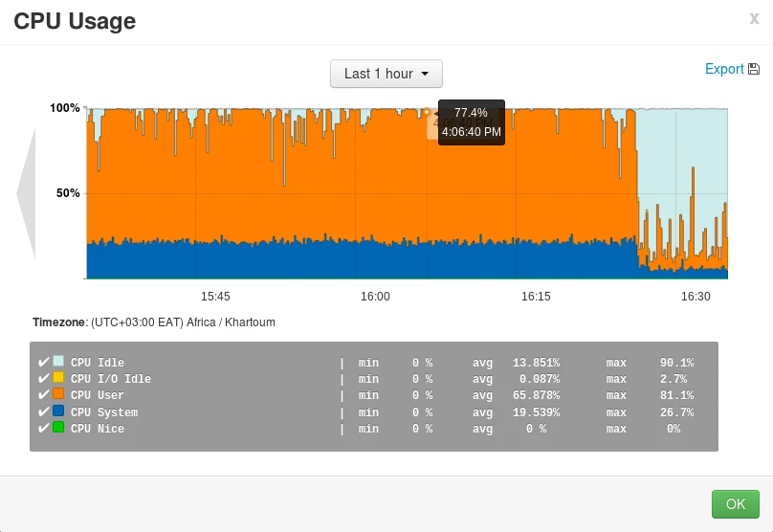
Task: Click the CPU Idle max value 90.1%
Action: coord(677,363)
